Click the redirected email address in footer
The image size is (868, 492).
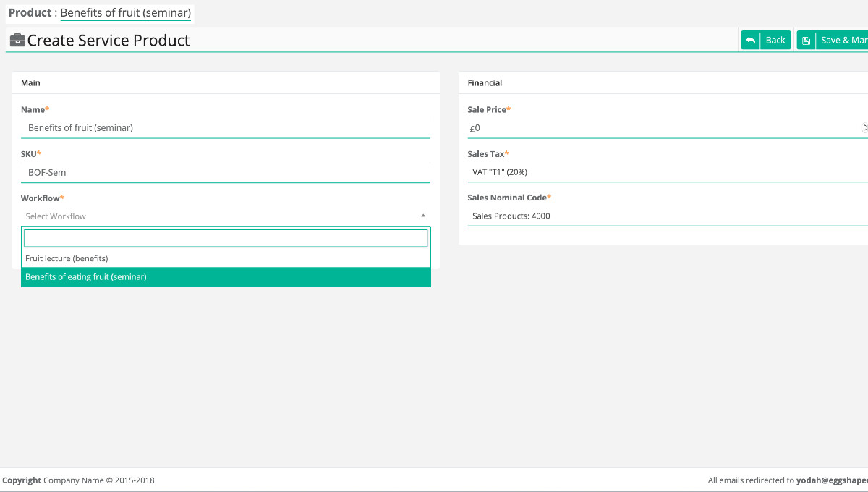click(x=832, y=480)
